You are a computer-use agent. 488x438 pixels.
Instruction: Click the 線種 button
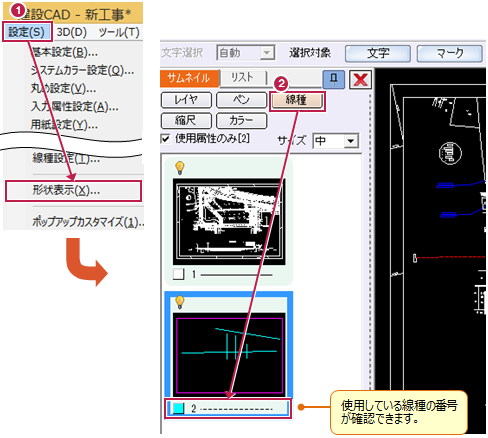click(296, 100)
